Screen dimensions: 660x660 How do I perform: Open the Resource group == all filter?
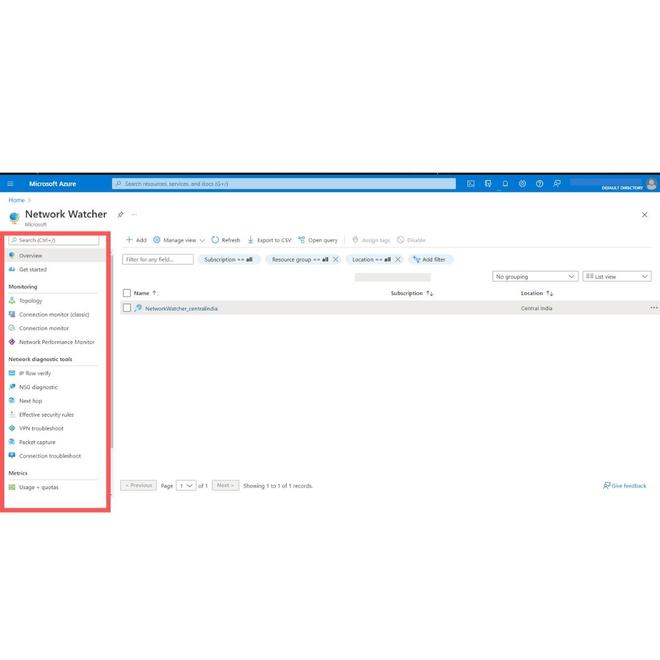[300, 259]
